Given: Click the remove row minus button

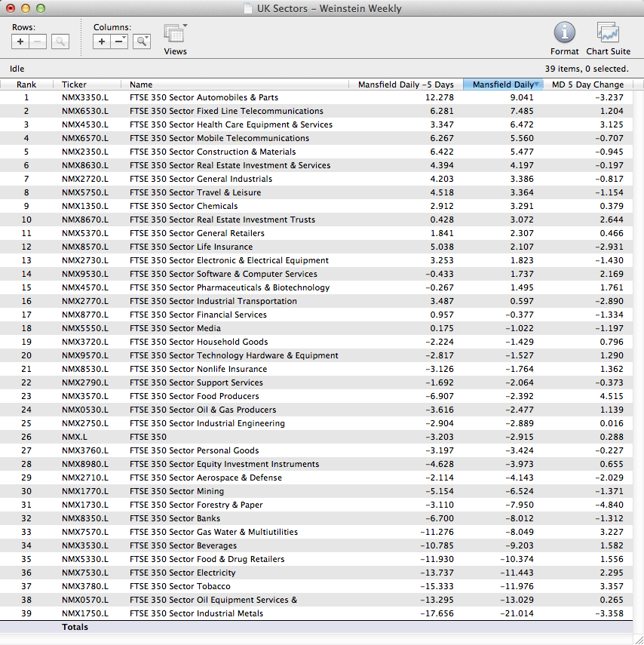Looking at the screenshot, I should (38, 41).
